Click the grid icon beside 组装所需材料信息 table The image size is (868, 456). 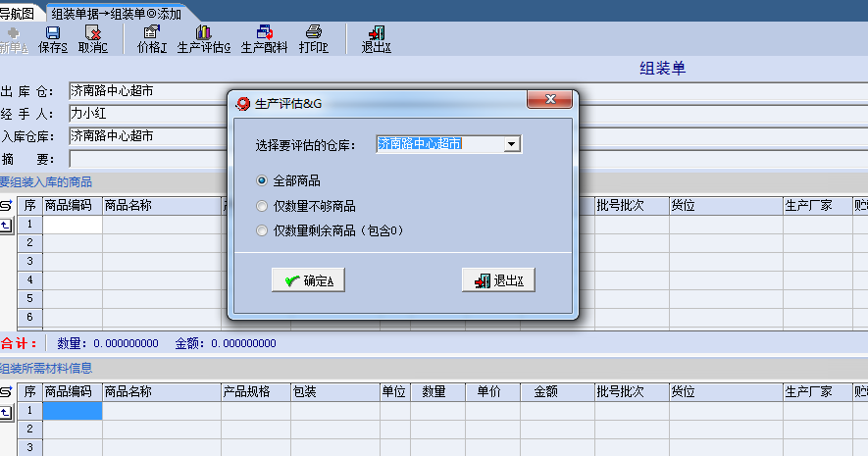pyautogui.click(x=6, y=391)
